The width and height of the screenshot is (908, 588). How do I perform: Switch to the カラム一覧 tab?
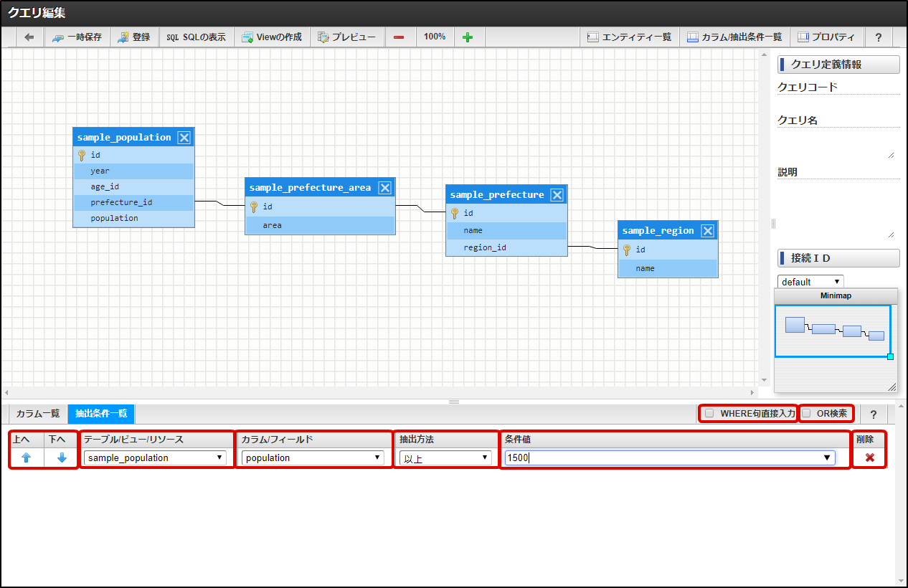click(38, 414)
